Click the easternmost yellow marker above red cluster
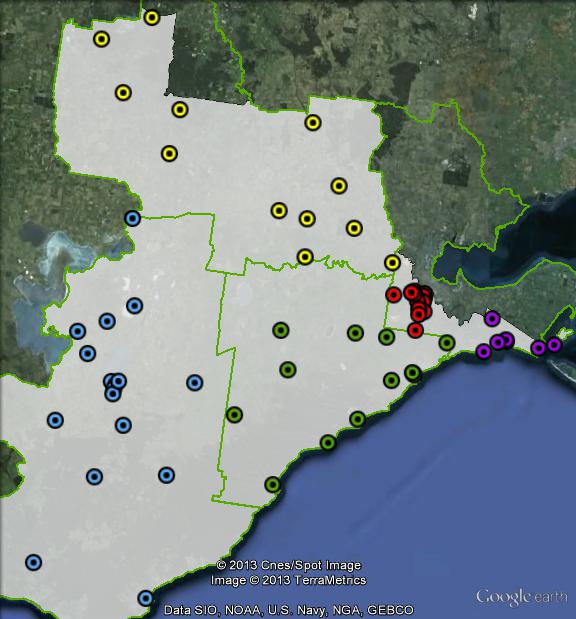 coord(392,263)
